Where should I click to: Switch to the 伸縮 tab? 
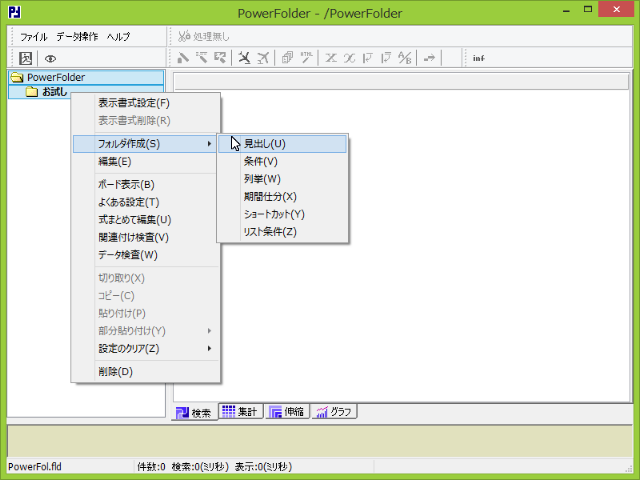tap(287, 411)
